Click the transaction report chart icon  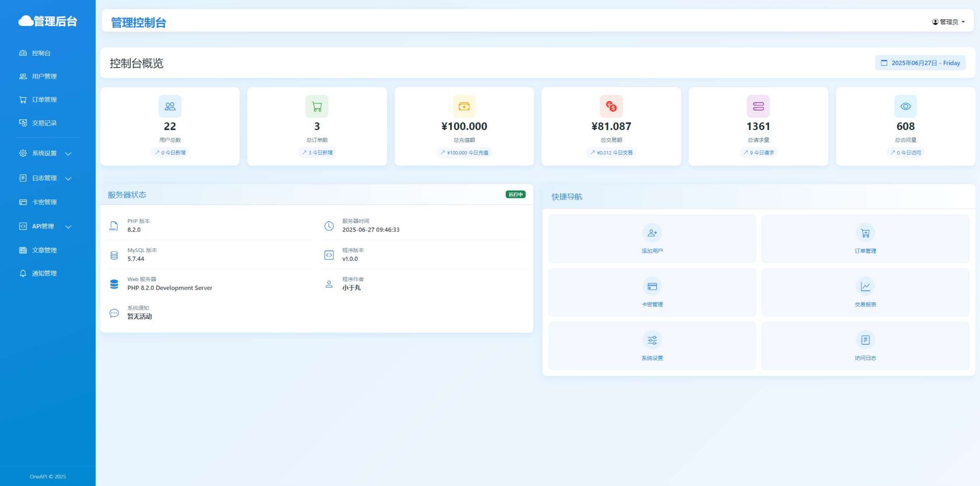(865, 287)
